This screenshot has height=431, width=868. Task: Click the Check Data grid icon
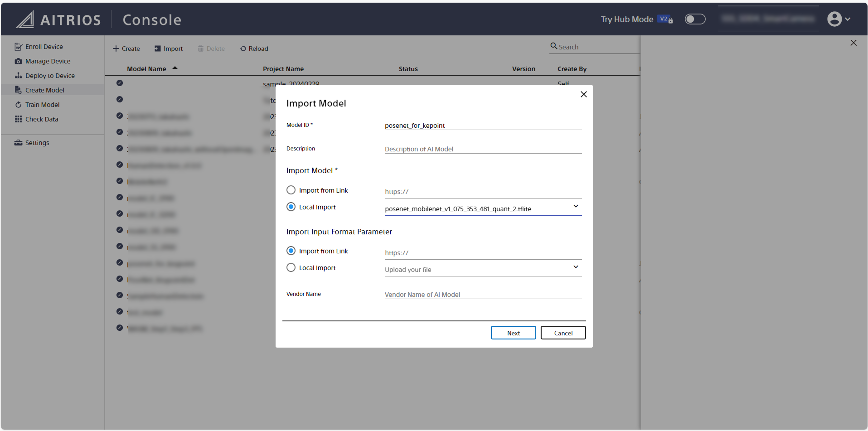point(18,119)
